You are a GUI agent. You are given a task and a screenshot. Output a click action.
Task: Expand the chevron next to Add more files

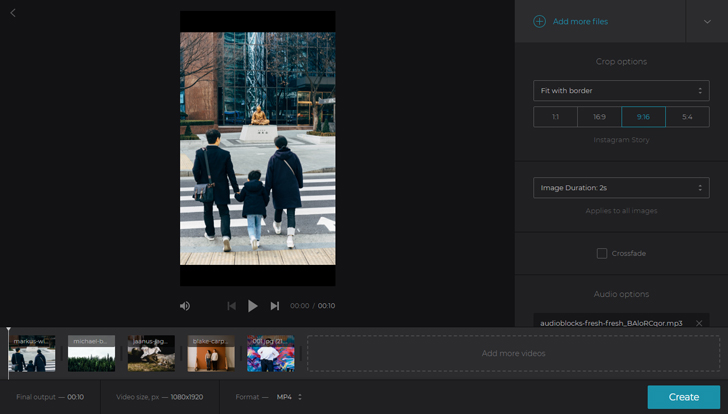pyautogui.click(x=707, y=21)
